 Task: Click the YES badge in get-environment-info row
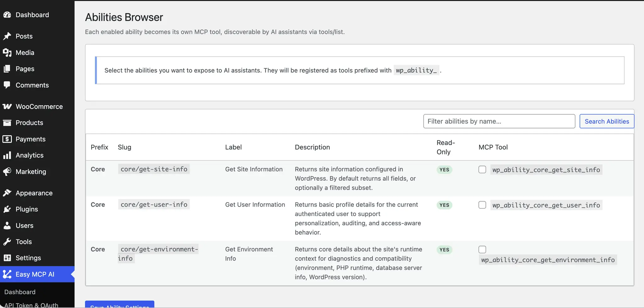444,249
